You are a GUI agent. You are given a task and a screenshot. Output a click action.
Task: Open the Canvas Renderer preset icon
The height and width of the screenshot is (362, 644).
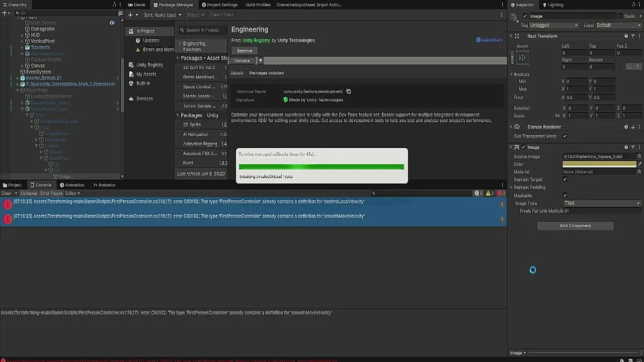(x=633, y=127)
